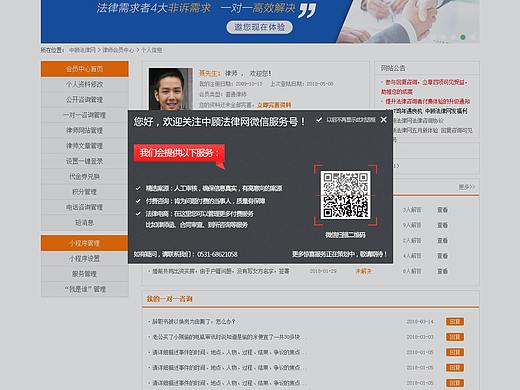Image resolution: width=520 pixels, height=390 pixels.
Task: Click the 我的一对一咨询 section heading
Action: coord(169,299)
